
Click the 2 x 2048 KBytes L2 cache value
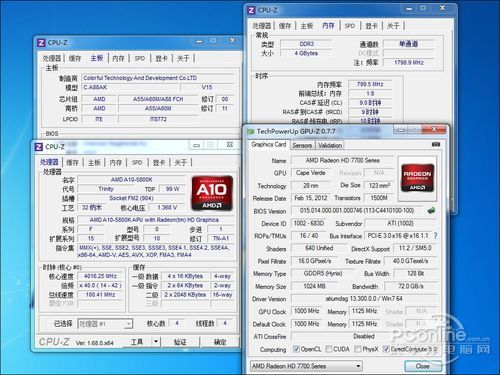pos(185,295)
